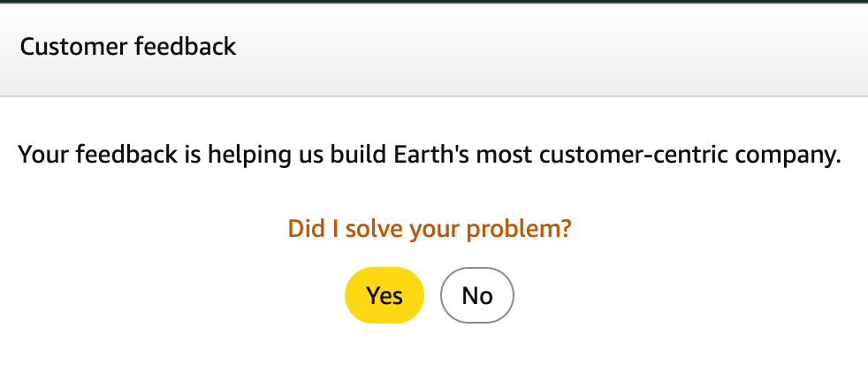Click the Customer feedback header title
This screenshot has height=366, width=868.
tap(128, 47)
